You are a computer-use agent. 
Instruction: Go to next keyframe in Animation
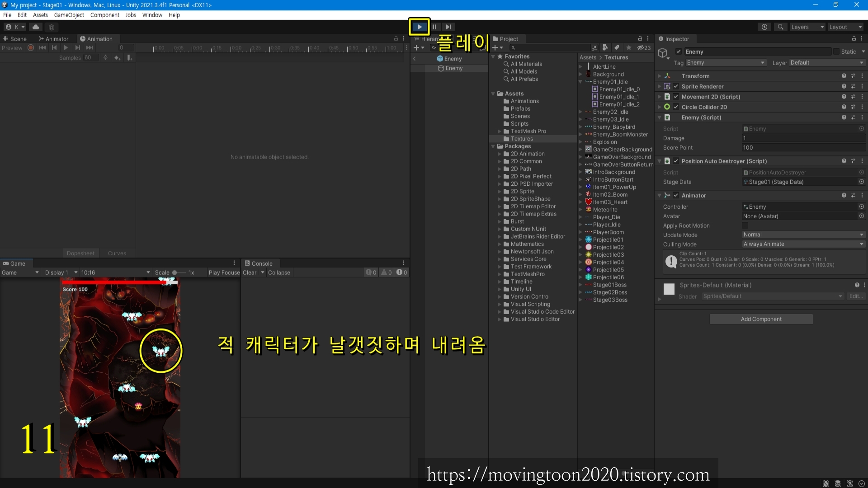click(x=78, y=48)
